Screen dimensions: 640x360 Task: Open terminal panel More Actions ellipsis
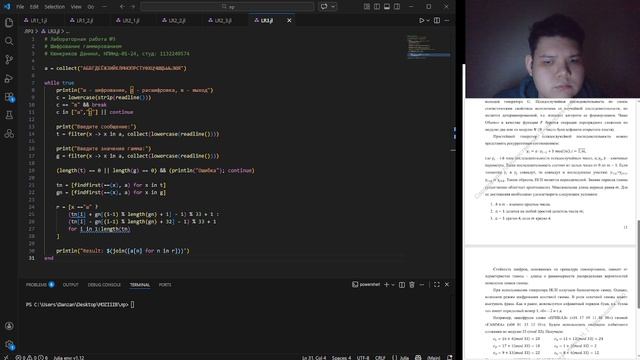coord(422,284)
